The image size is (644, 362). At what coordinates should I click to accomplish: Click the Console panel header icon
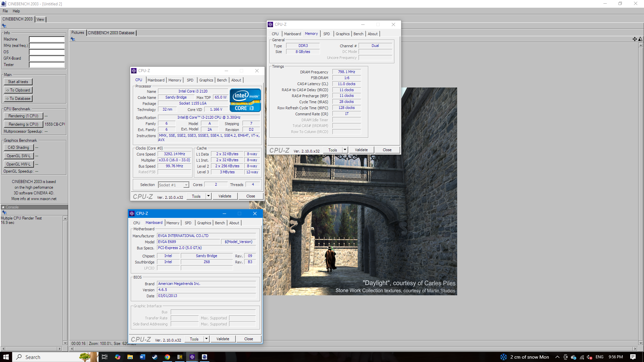click(x=3, y=207)
